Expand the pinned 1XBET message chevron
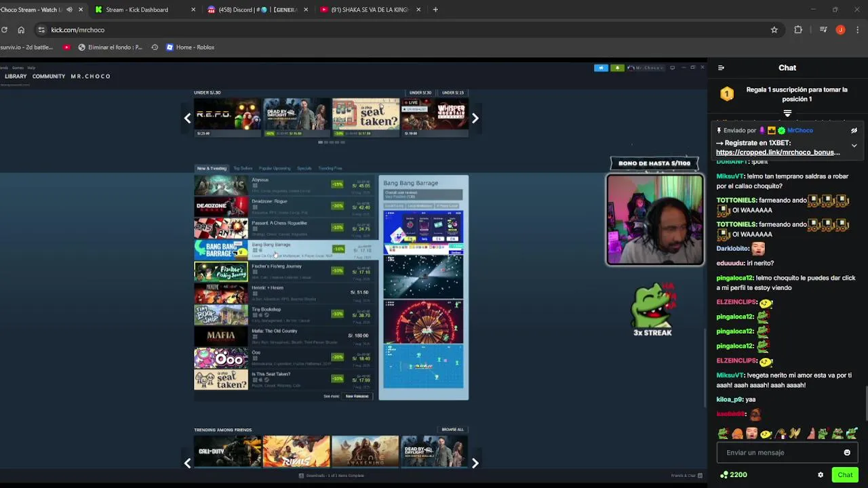Viewport: 868px width, 488px height. point(854,146)
